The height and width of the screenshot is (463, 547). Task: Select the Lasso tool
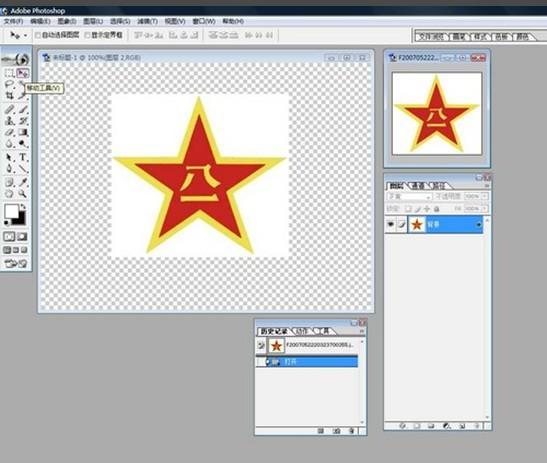[x=9, y=84]
